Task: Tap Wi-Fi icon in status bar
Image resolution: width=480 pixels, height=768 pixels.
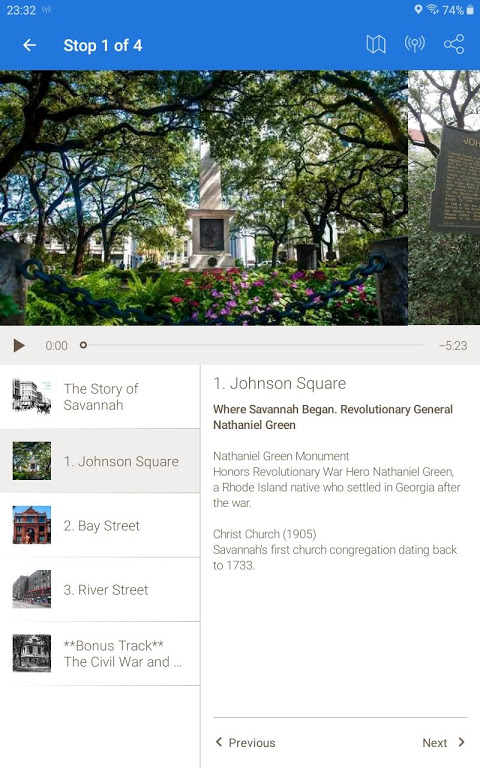Action: coord(432,9)
